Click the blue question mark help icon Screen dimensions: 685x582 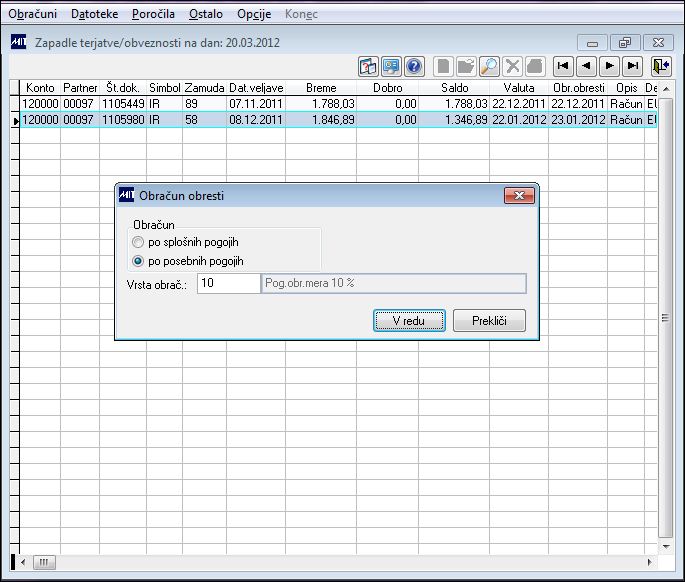pos(414,67)
